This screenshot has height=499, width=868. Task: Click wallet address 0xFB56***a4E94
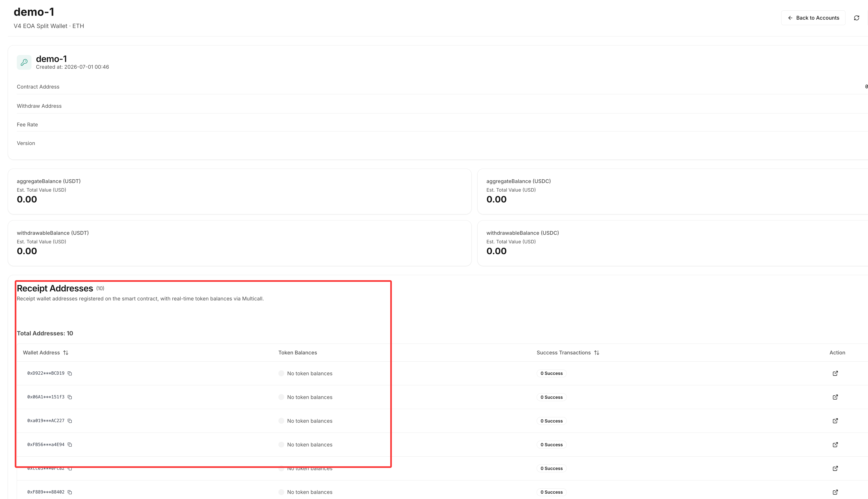[x=46, y=445]
